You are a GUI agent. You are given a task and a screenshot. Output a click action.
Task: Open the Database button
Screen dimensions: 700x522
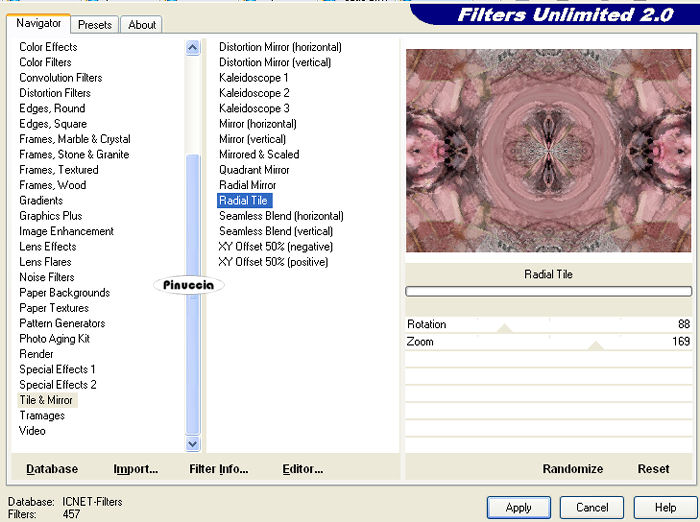click(x=52, y=469)
